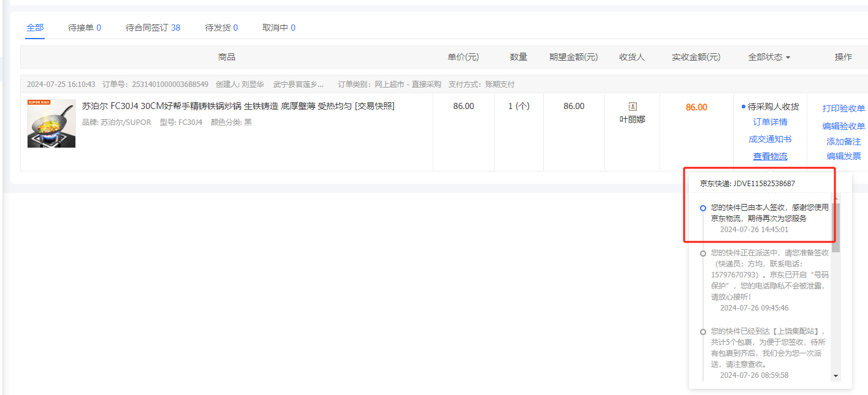This screenshot has width=868, height=395.
Task: Click the orange 实收金额 value 86.00
Action: 696,107
